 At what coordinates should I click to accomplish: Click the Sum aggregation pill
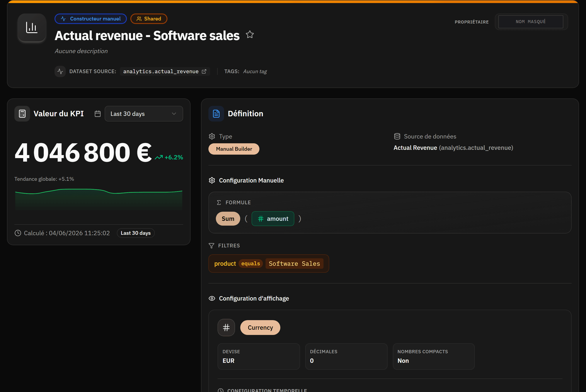pos(228,219)
